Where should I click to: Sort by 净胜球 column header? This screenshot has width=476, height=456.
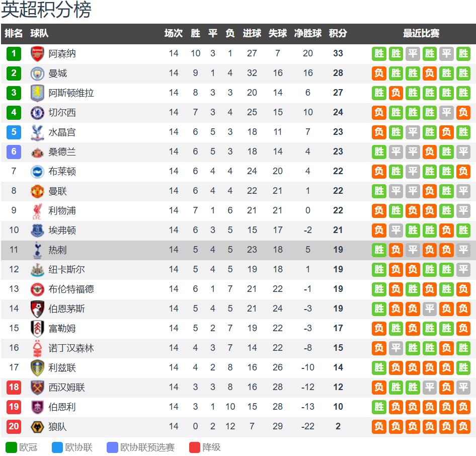tap(307, 33)
